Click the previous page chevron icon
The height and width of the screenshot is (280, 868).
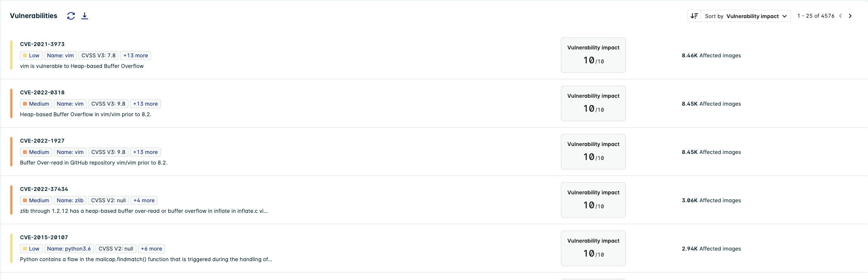tap(841, 15)
